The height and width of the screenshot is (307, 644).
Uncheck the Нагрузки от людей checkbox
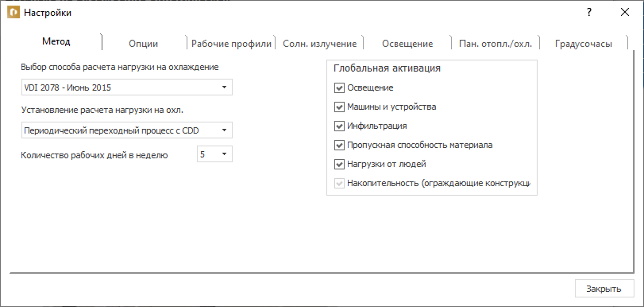coord(339,164)
